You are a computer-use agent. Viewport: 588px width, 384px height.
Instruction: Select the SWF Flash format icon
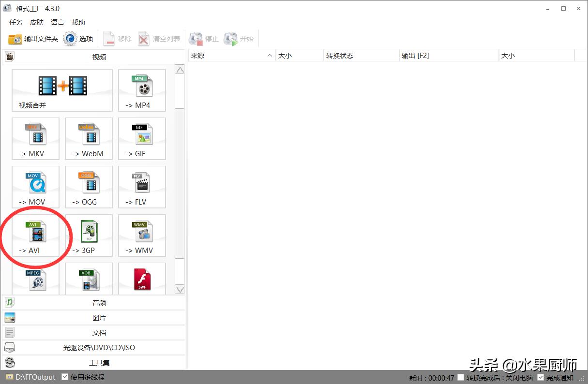click(142, 280)
